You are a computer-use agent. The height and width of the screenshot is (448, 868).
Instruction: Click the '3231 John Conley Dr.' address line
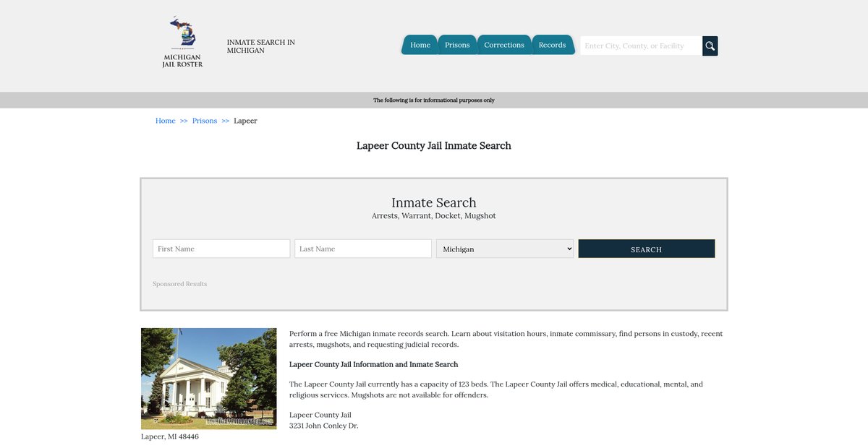324,426
